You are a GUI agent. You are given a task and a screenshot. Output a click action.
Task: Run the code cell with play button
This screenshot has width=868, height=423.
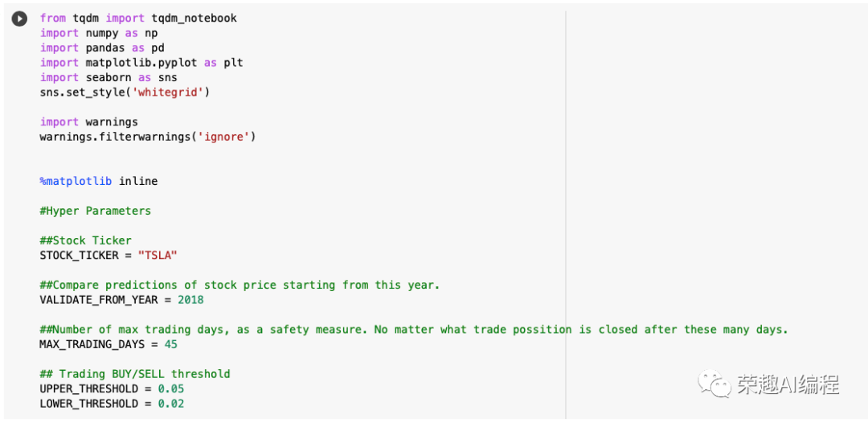pyautogui.click(x=19, y=18)
